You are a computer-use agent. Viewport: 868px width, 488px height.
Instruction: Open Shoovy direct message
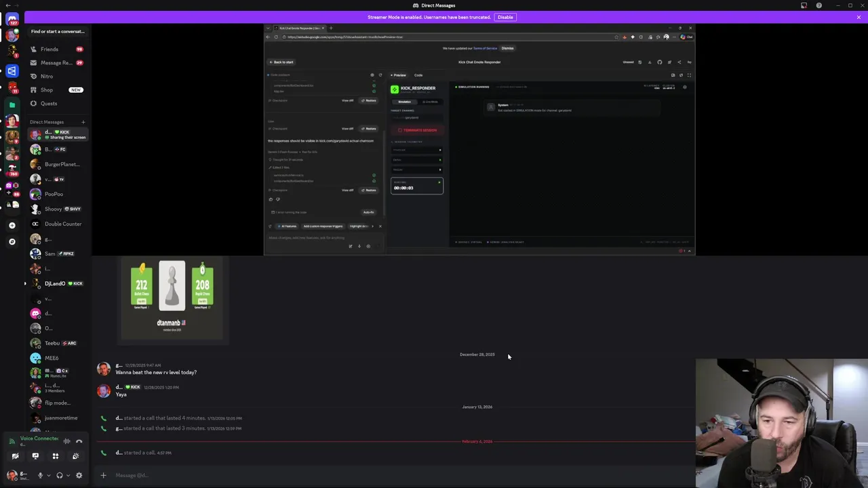[x=57, y=209]
